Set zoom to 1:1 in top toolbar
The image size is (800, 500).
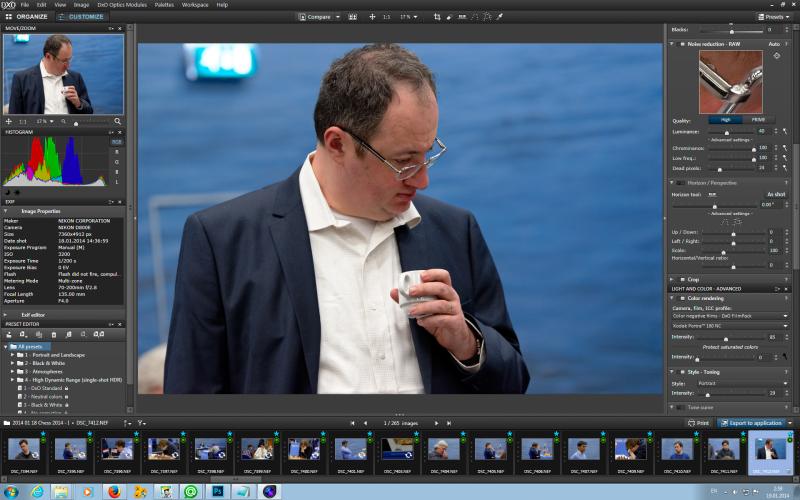click(386, 17)
